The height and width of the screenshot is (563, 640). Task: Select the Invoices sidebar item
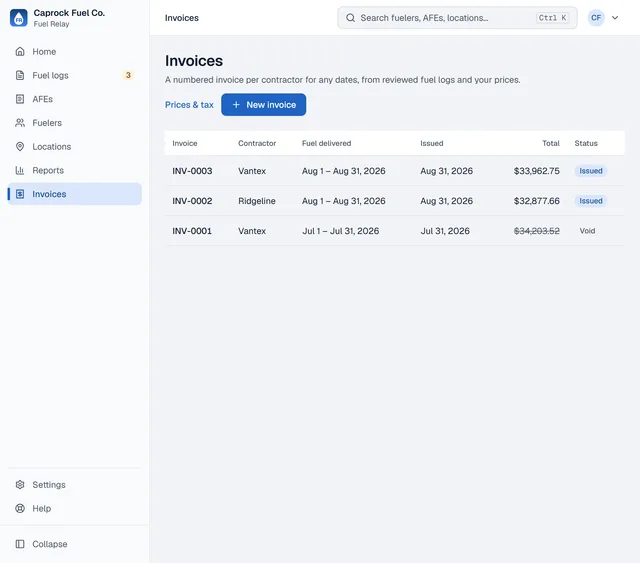point(74,194)
